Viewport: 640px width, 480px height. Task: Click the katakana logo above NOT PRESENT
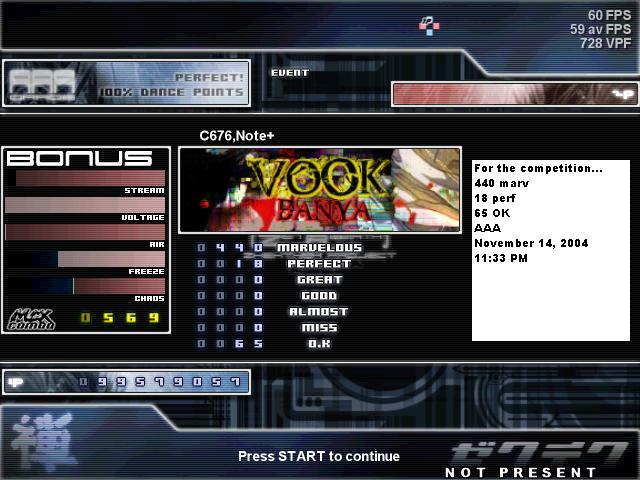coord(540,453)
